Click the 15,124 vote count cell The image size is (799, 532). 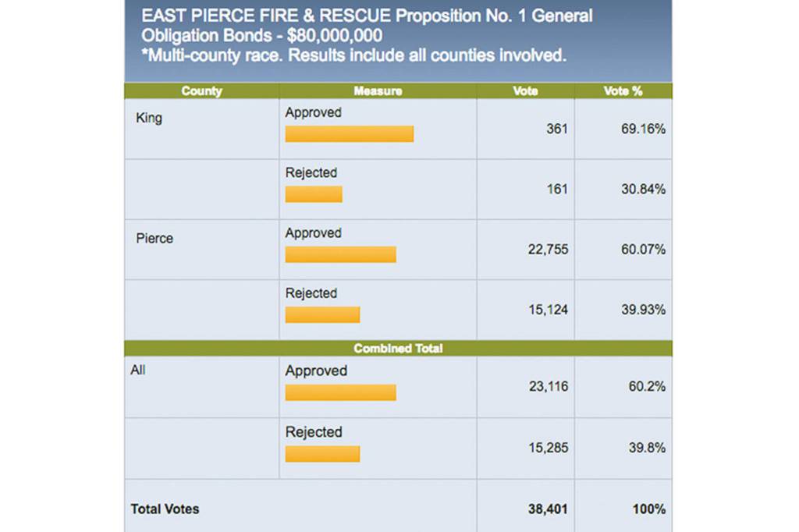coord(548,310)
